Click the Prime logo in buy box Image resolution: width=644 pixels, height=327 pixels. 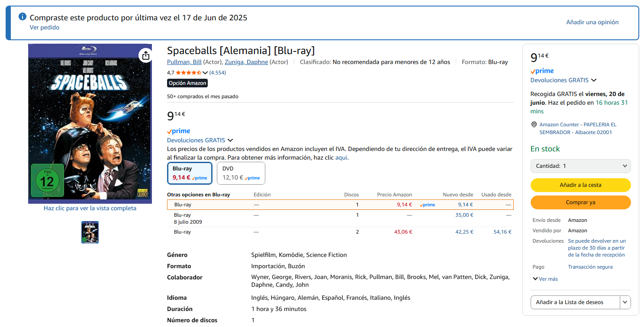[x=542, y=71]
